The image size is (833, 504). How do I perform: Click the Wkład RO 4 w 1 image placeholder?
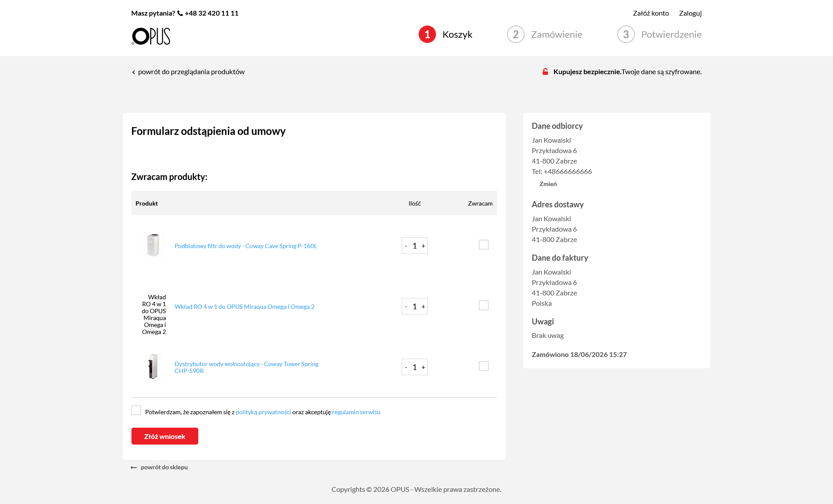153,314
